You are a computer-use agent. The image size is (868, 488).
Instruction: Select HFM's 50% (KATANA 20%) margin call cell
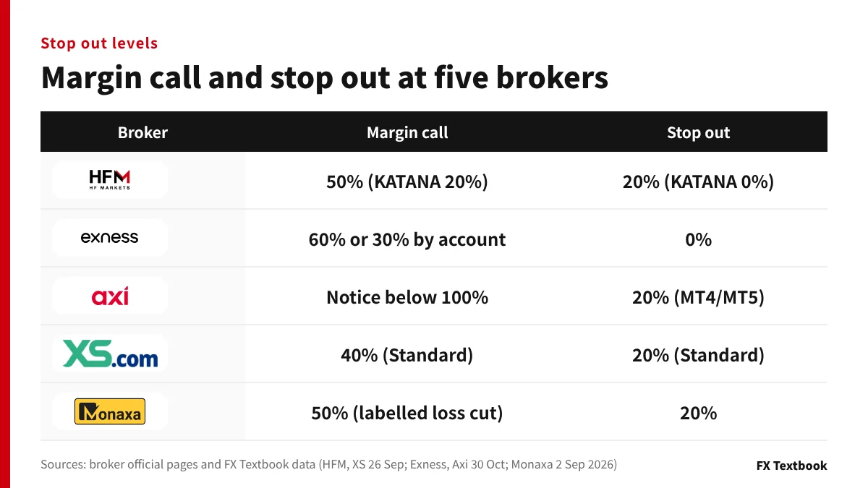[407, 181]
